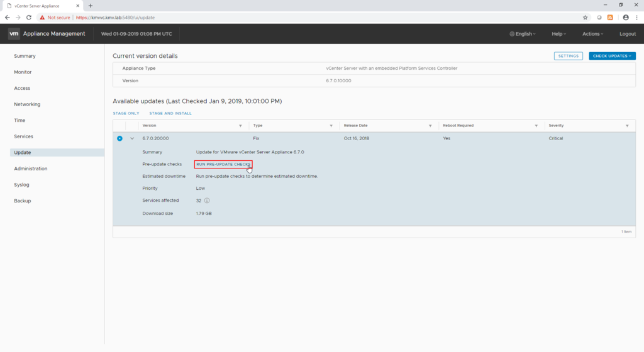This screenshot has width=644, height=352.
Task: Open the Access section
Action: [22, 88]
